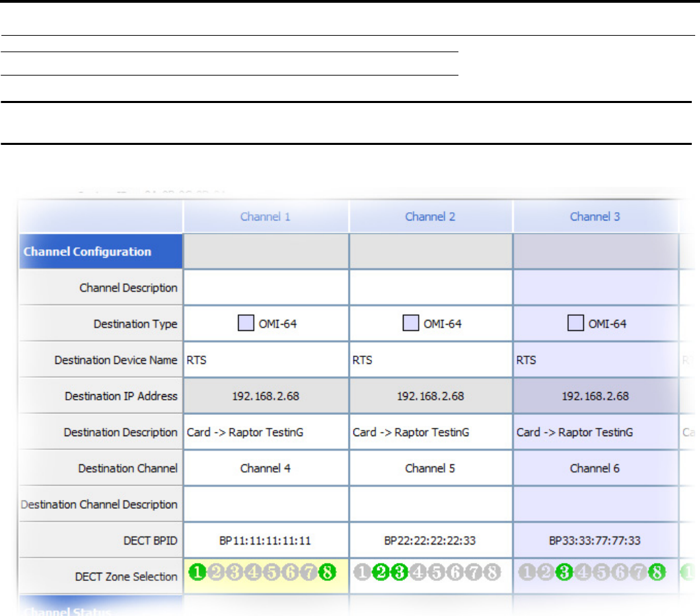
Task: Toggle DECT zone 6 for Channel 1
Action: (290, 572)
